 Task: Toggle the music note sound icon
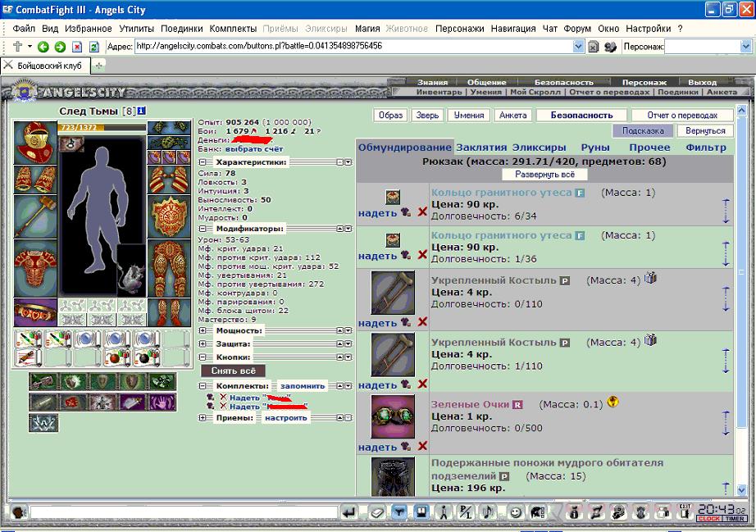[x=488, y=512]
